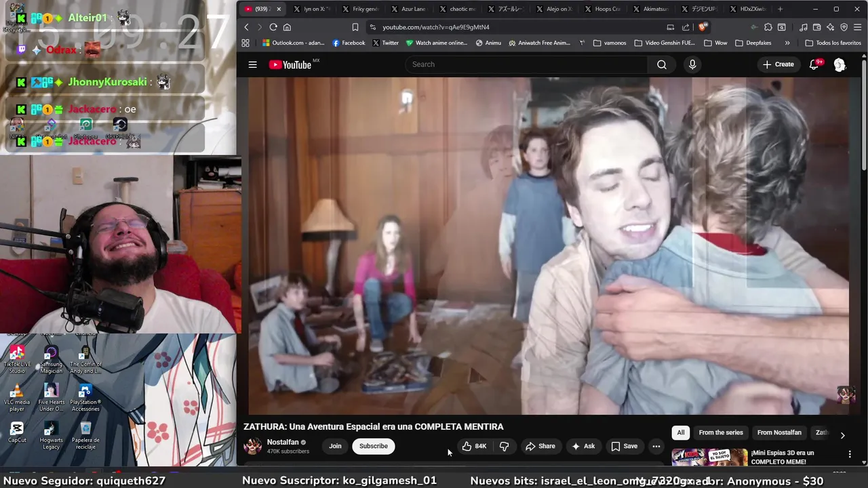Open more actions for the video
The image size is (868, 488).
pyautogui.click(x=656, y=446)
